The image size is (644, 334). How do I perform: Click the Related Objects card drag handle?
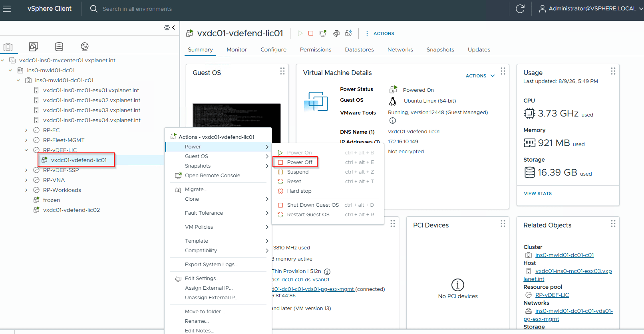(x=613, y=223)
